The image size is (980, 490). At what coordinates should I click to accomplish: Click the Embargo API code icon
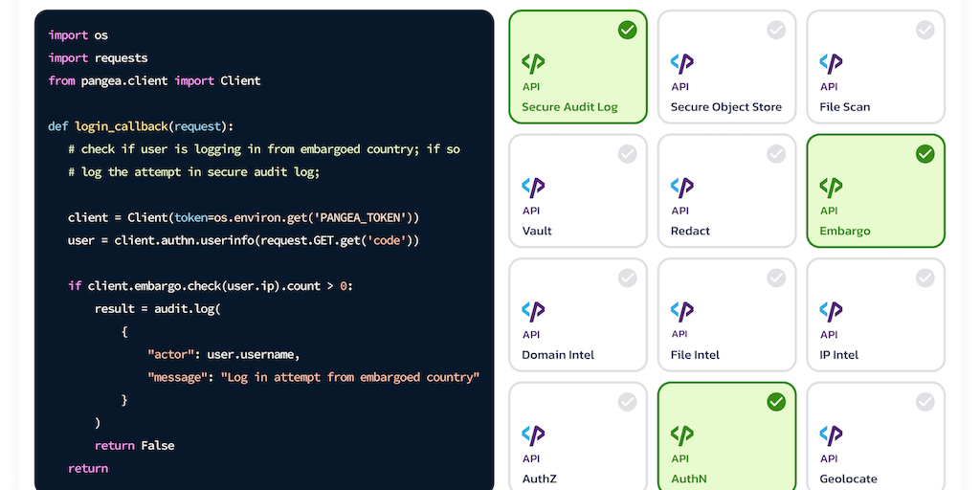(x=831, y=187)
